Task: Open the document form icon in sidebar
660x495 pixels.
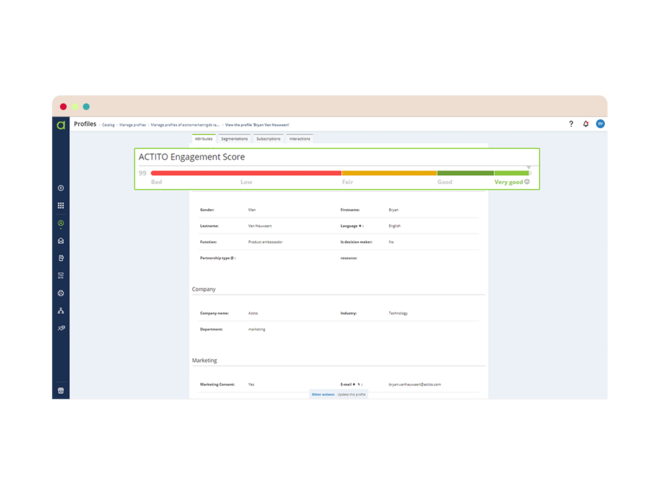Action: coord(61,258)
